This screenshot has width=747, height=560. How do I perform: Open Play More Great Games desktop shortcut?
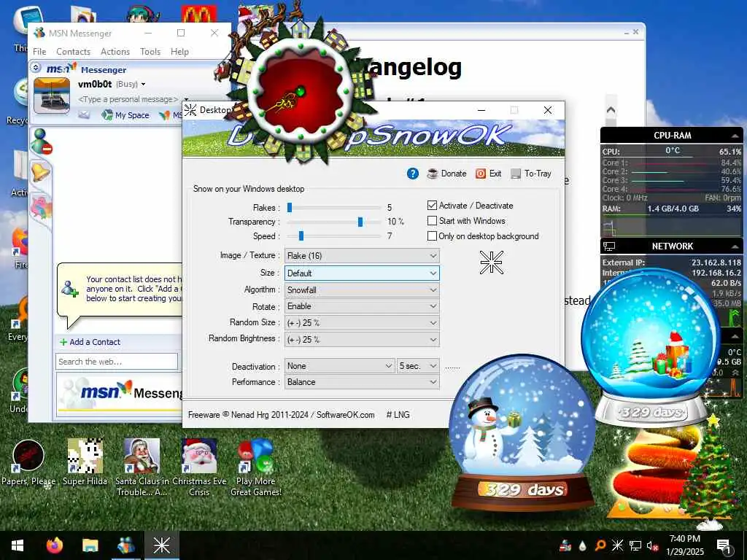point(256,467)
